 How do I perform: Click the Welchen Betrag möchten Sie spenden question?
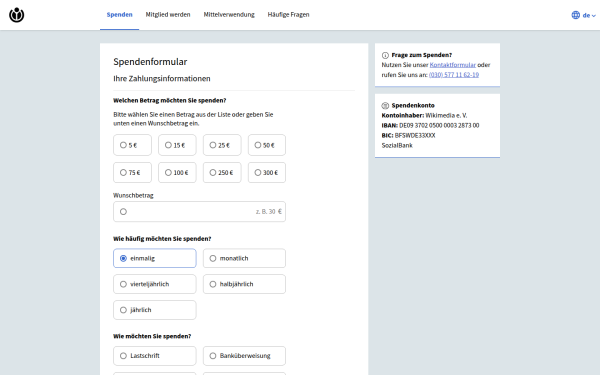[170, 101]
